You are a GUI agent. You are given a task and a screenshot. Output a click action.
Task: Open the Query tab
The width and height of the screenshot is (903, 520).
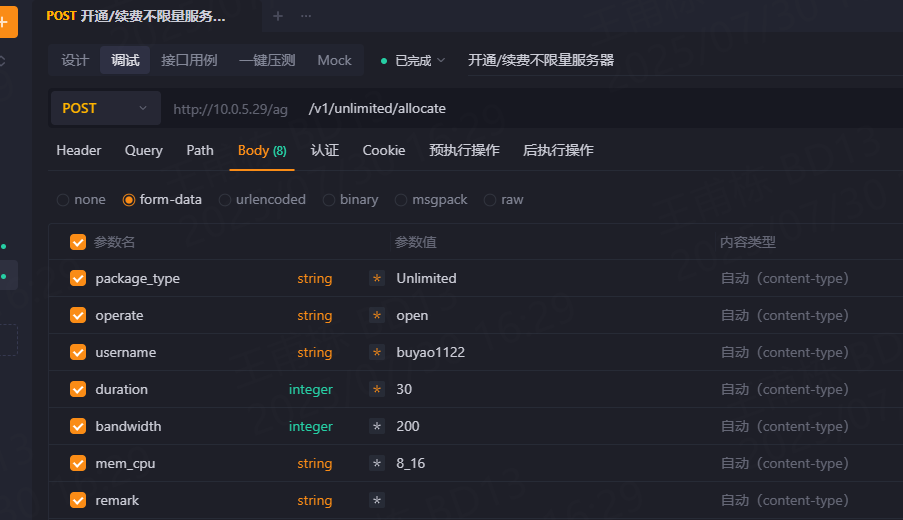(x=143, y=150)
